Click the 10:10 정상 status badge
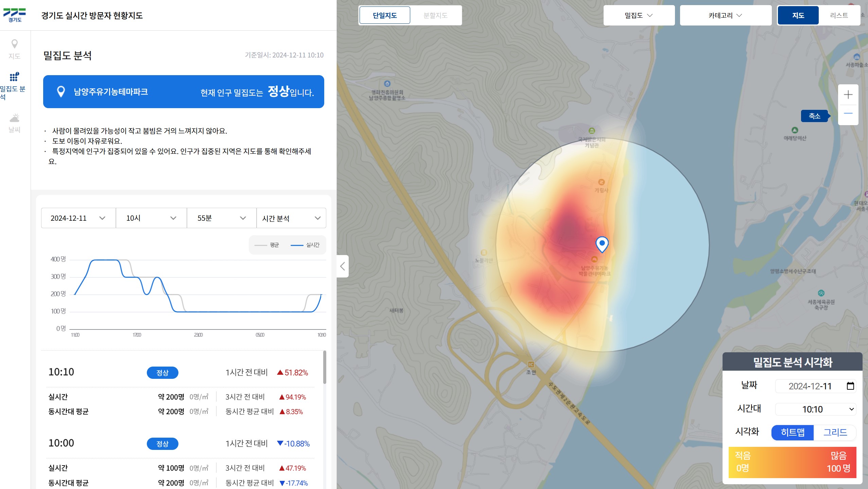Screen dimensions: 868x489 pos(162,373)
